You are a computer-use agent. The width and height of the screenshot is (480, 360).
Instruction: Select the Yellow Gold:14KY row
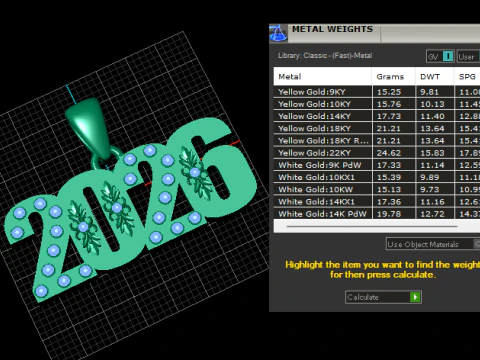[x=377, y=116]
